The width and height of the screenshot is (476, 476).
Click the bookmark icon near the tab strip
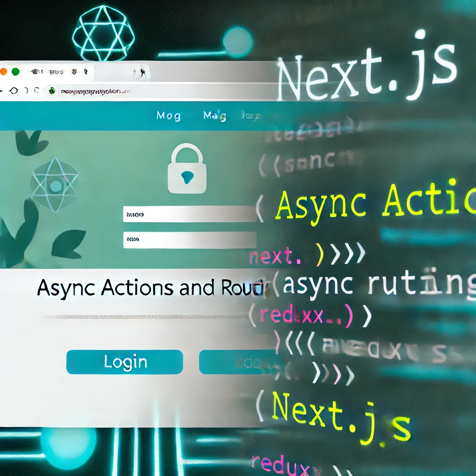(86, 72)
